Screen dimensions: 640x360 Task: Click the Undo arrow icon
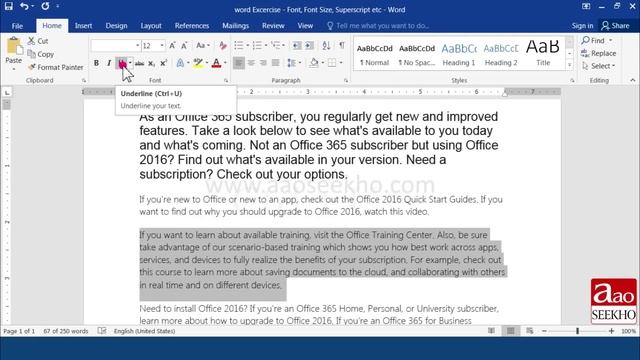(24, 6)
